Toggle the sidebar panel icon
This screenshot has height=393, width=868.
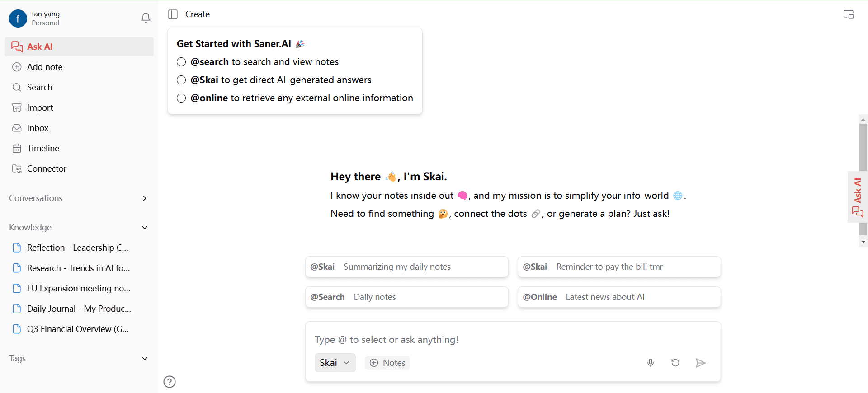pyautogui.click(x=173, y=14)
